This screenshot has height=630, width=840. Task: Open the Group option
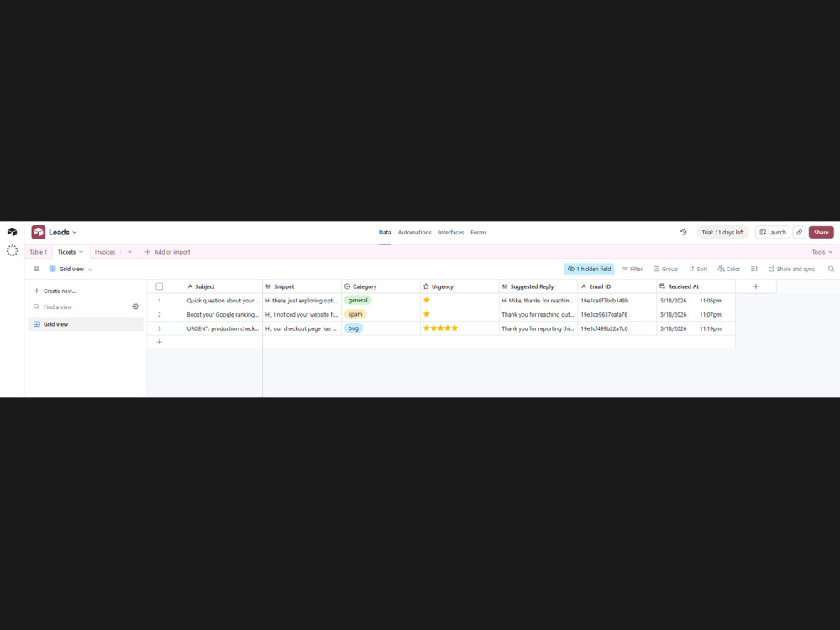pyautogui.click(x=665, y=269)
